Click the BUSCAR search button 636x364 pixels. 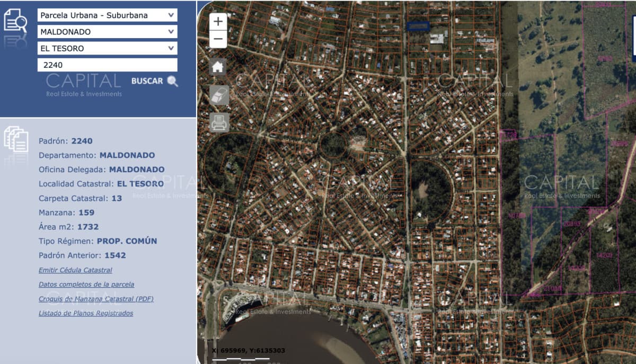coord(155,81)
